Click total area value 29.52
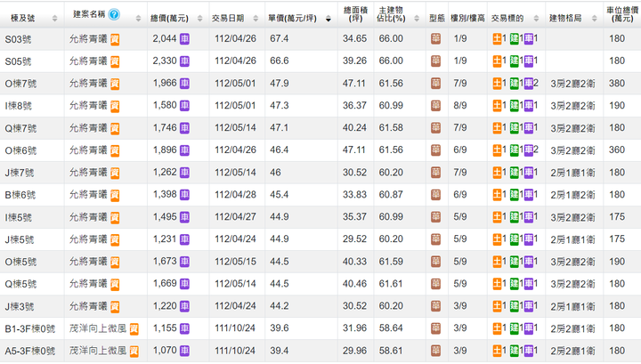 click(354, 239)
